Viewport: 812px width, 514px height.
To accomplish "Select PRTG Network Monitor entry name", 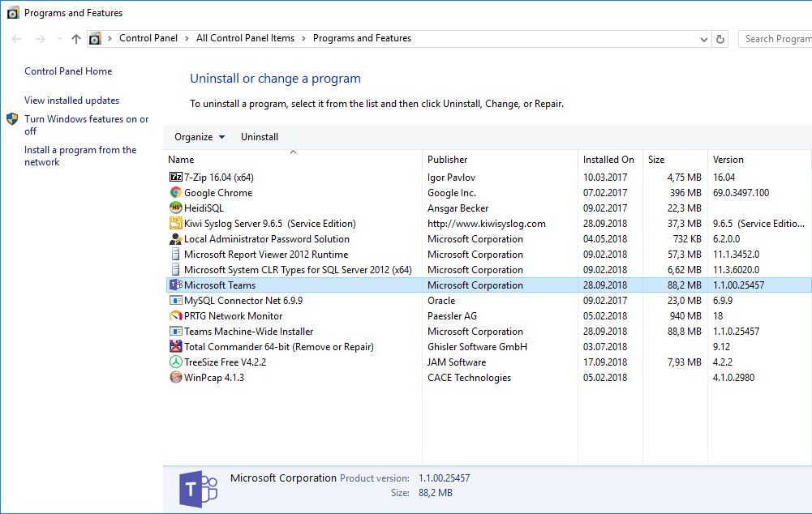I will [233, 316].
